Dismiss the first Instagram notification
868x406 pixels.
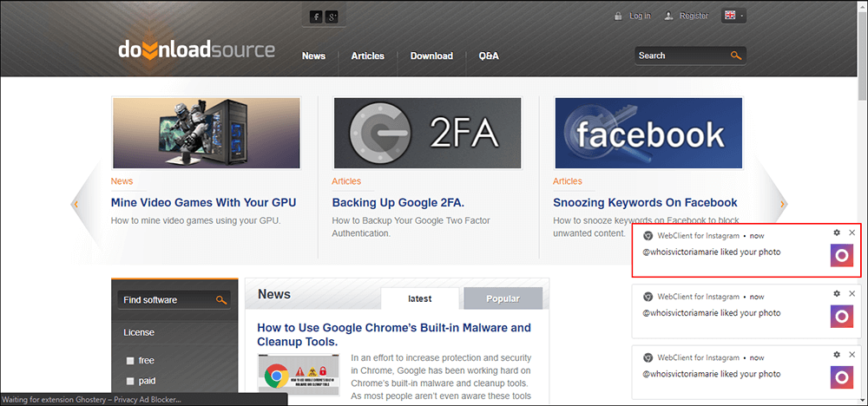tap(852, 232)
